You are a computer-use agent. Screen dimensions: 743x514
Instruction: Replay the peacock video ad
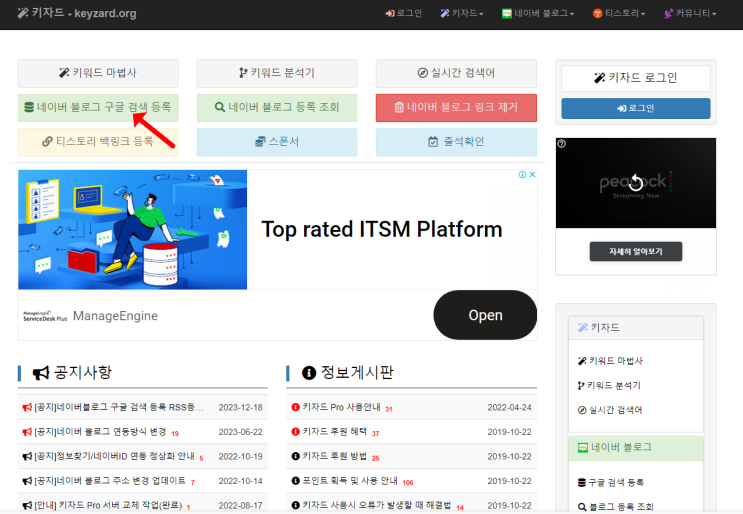coord(636,183)
